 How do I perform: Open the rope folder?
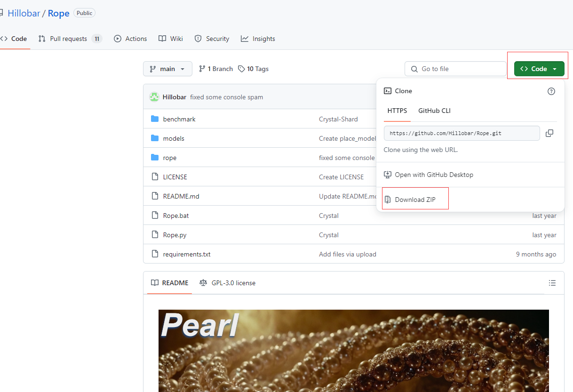pos(170,158)
